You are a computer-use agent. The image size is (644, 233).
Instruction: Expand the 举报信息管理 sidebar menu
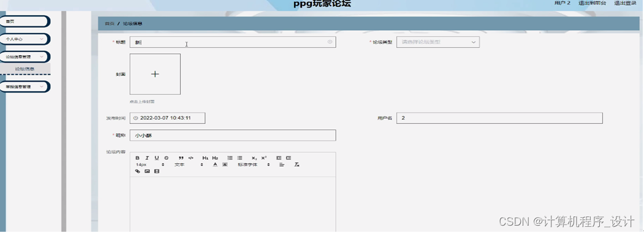point(25,86)
